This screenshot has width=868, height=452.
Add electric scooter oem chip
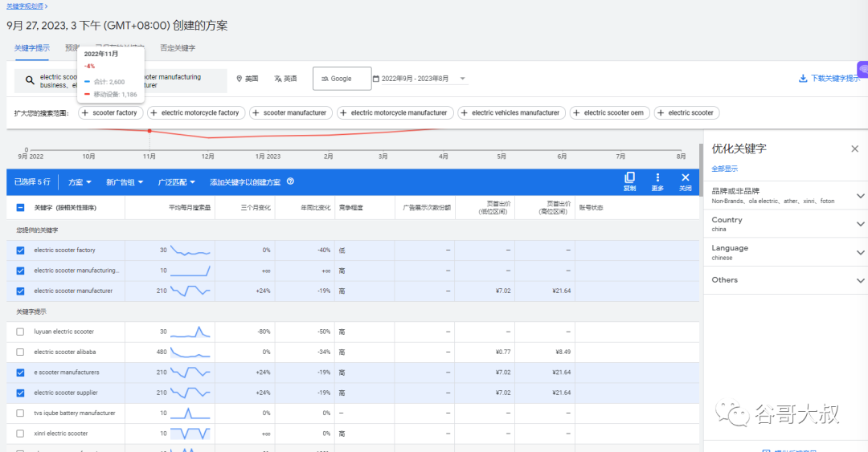coord(609,113)
